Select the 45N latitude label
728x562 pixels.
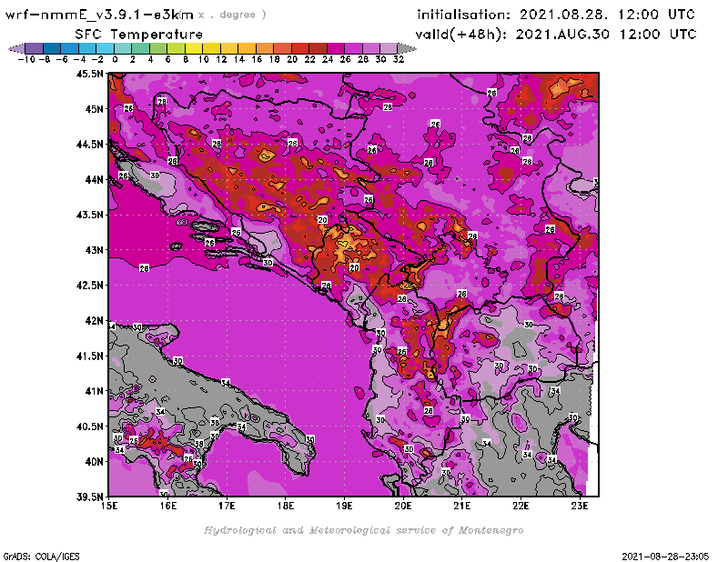(93, 108)
